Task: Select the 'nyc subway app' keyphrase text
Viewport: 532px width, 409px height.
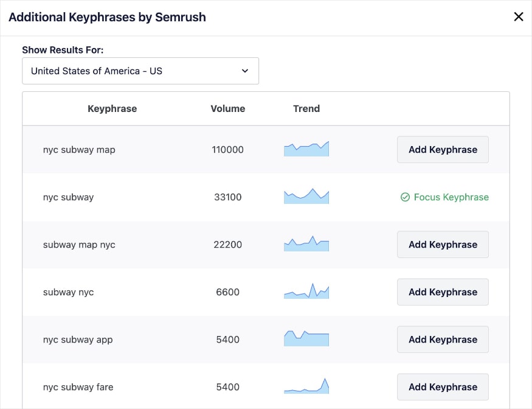Action: coord(78,340)
